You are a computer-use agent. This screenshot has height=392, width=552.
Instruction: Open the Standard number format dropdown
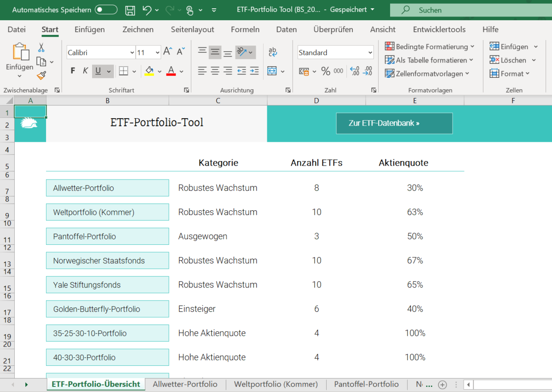tap(370, 52)
